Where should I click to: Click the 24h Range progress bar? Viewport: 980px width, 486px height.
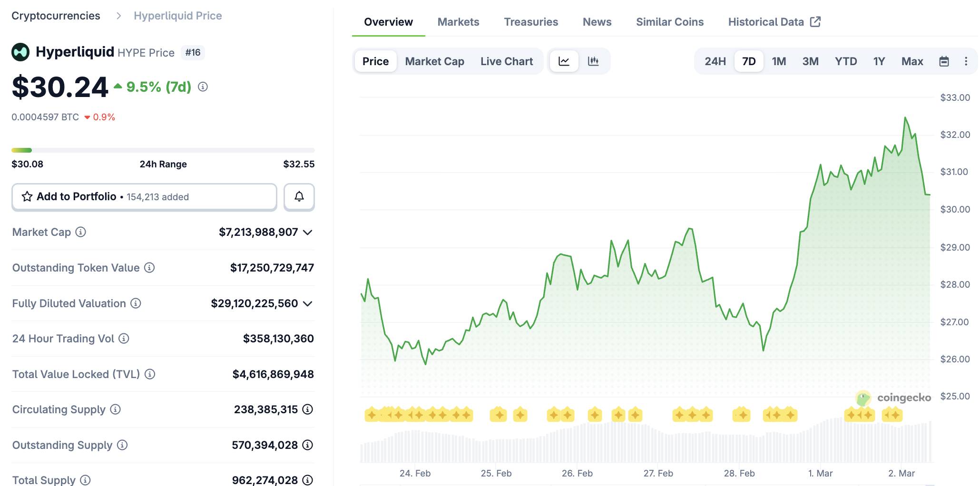coord(163,150)
